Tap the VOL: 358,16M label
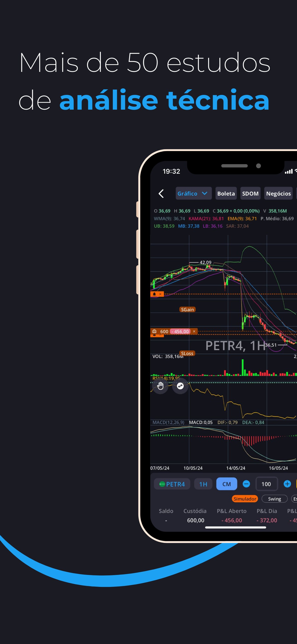Viewport: 297px width, 644px height. tap(168, 356)
